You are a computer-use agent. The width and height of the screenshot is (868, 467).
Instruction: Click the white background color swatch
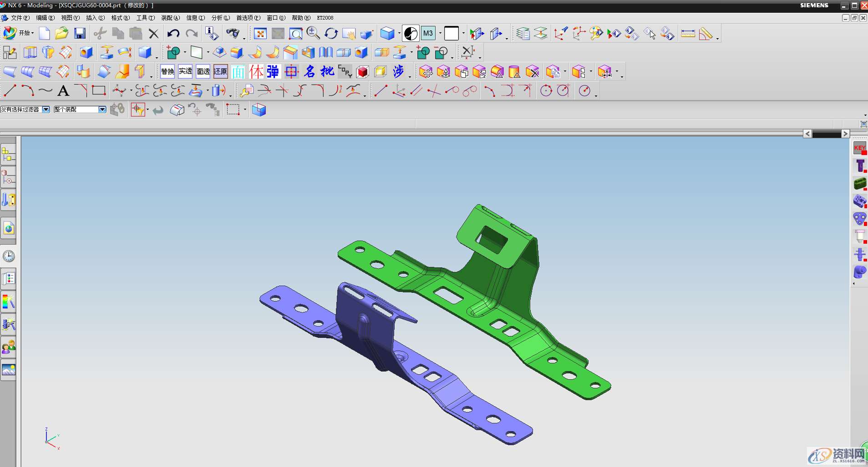click(451, 34)
